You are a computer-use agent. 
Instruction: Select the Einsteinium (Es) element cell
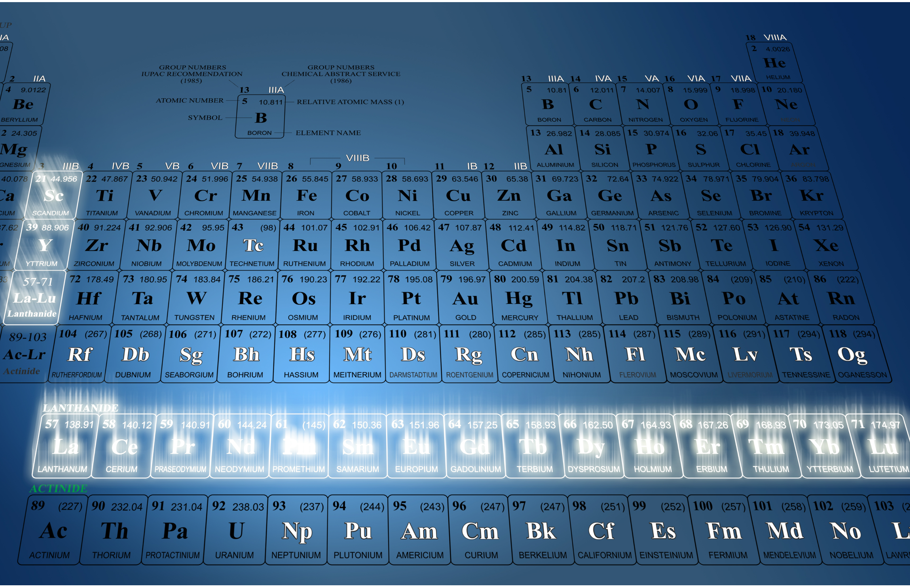click(664, 530)
